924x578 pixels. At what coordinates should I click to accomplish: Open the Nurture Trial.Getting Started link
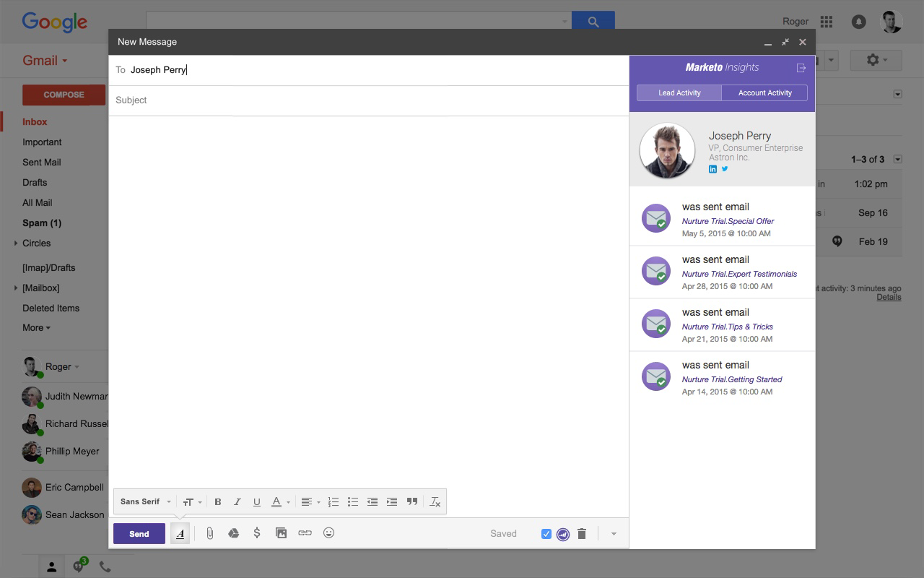(x=732, y=379)
